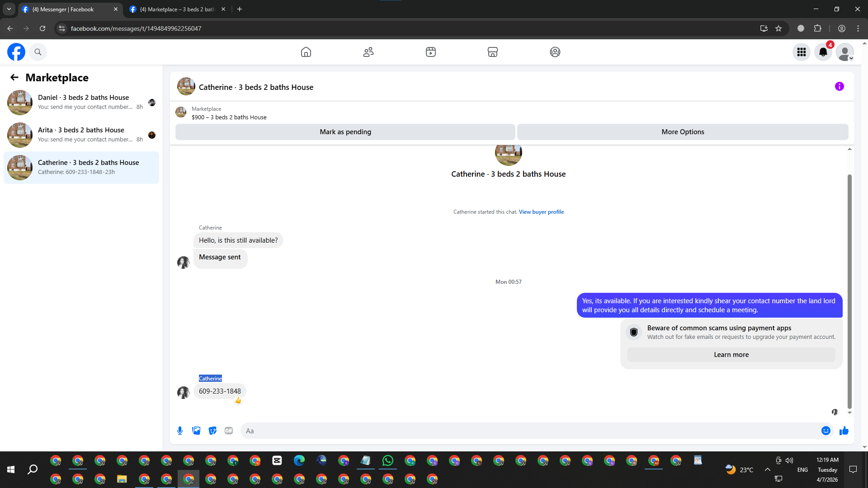Viewport: 868px width, 488px height.
Task: Go back in browser history
Action: pos(10,28)
